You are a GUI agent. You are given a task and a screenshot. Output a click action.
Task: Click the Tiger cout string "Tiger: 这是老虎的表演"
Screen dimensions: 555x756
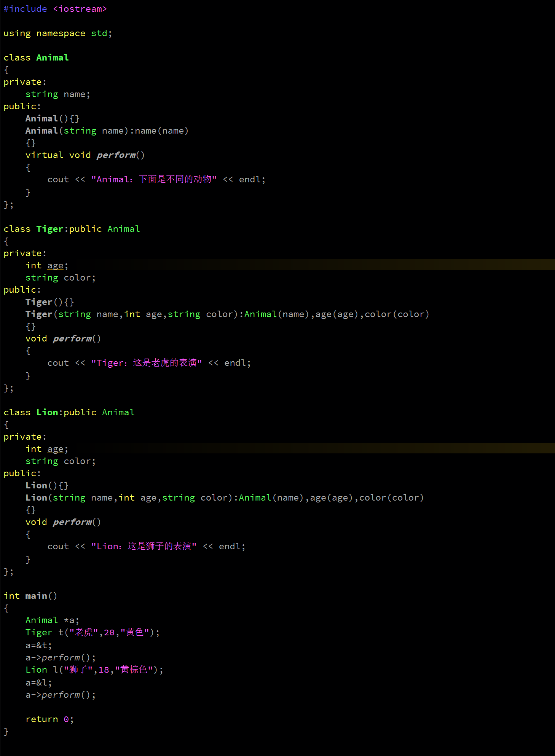click(x=147, y=363)
